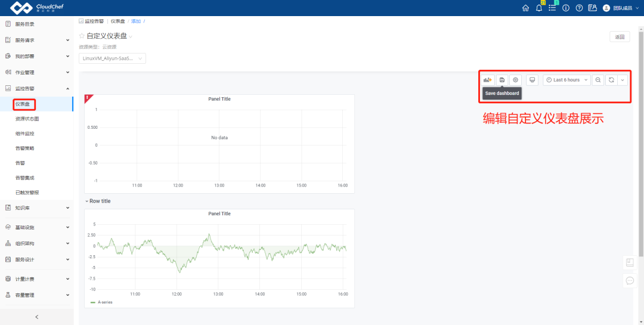Open the refresh interval dropdown arrow
This screenshot has height=325, width=644.
(x=622, y=80)
